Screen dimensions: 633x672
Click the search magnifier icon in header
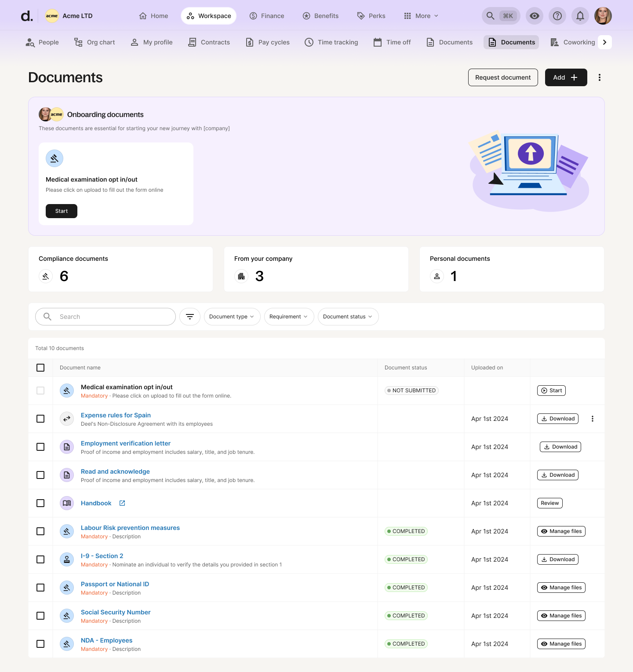click(x=491, y=16)
